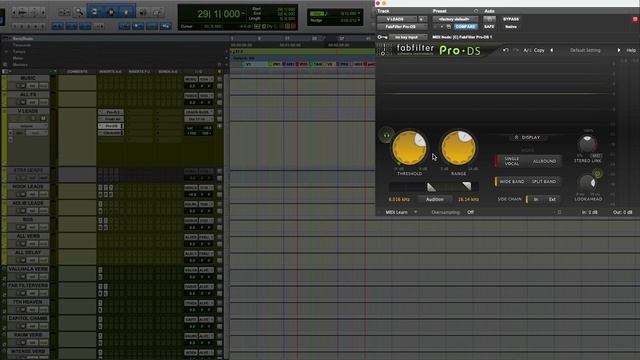This screenshot has width=640, height=360.
Task: Click the DISPLAY button
Action: pyautogui.click(x=527, y=138)
